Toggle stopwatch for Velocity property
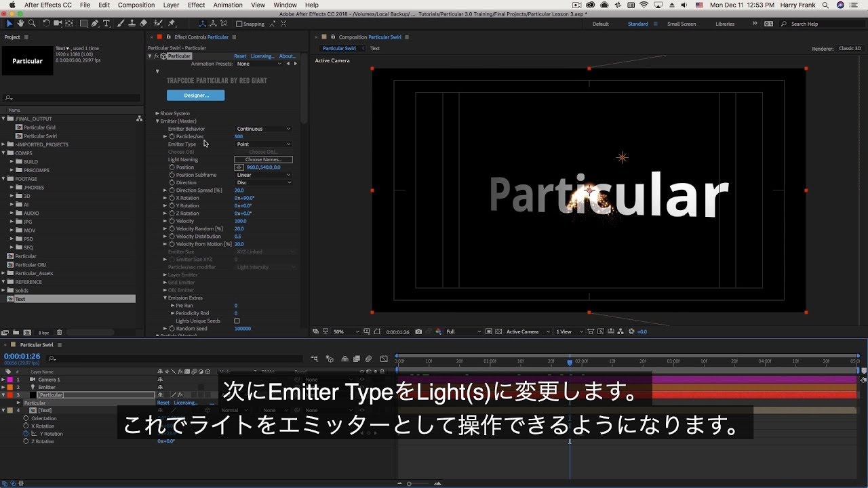This screenshot has height=488, width=868. (172, 221)
